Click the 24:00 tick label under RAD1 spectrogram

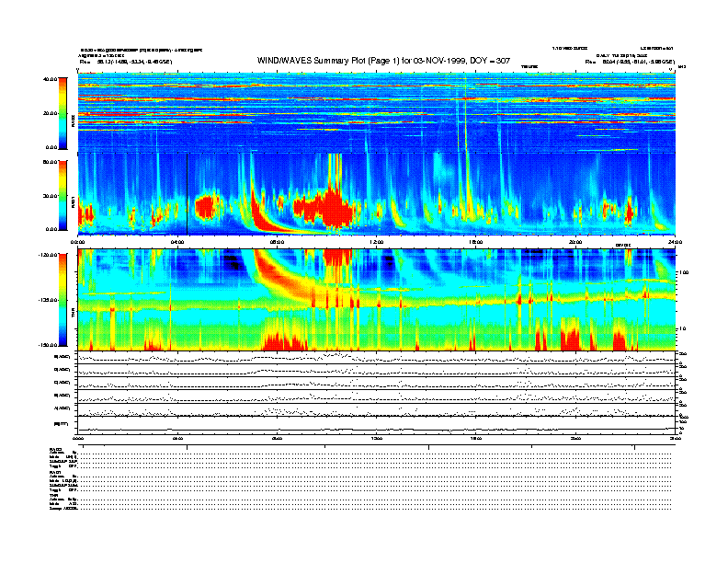click(675, 242)
